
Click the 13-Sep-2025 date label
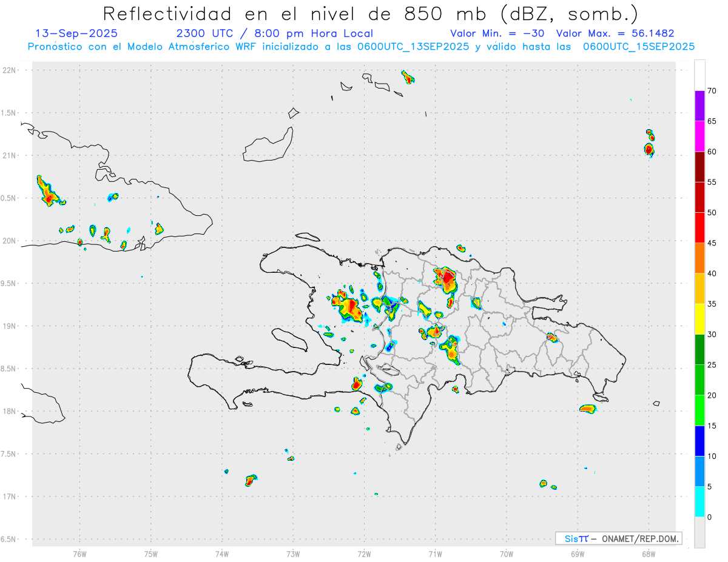pyautogui.click(x=76, y=33)
